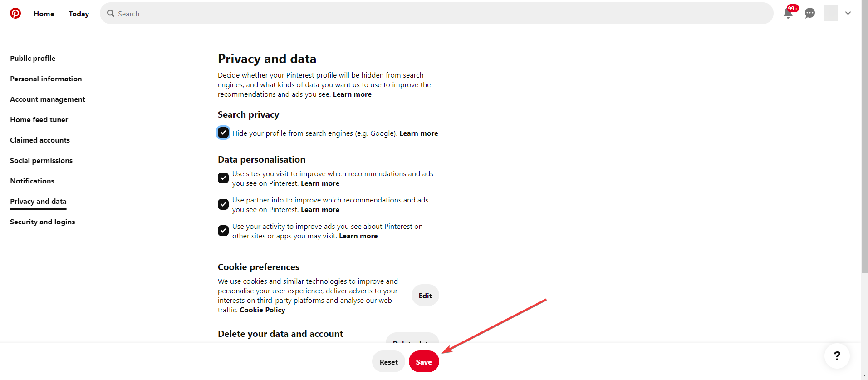The width and height of the screenshot is (868, 380).
Task: Click the red Save button
Action: pos(424,362)
